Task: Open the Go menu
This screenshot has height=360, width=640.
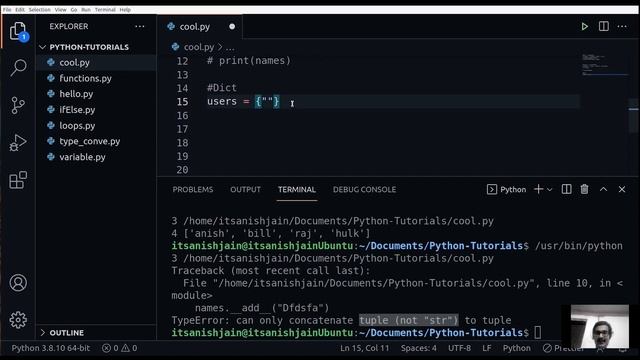Action: coord(73,9)
